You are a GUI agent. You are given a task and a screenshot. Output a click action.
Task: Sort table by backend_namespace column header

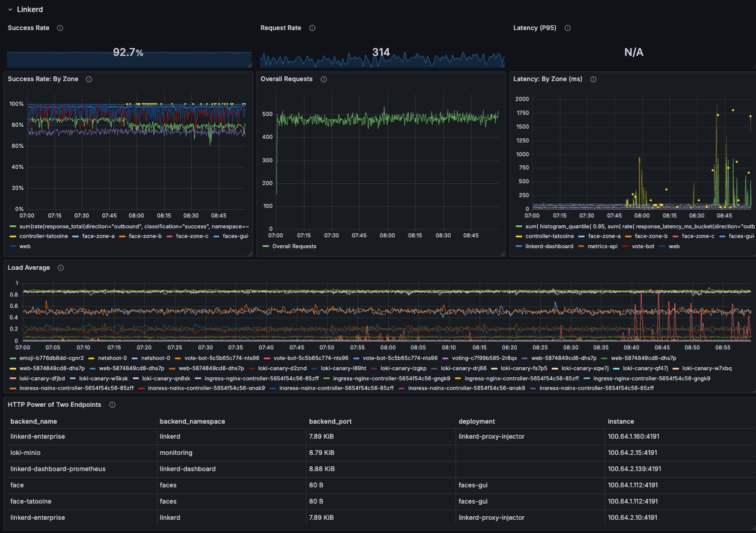pos(192,422)
